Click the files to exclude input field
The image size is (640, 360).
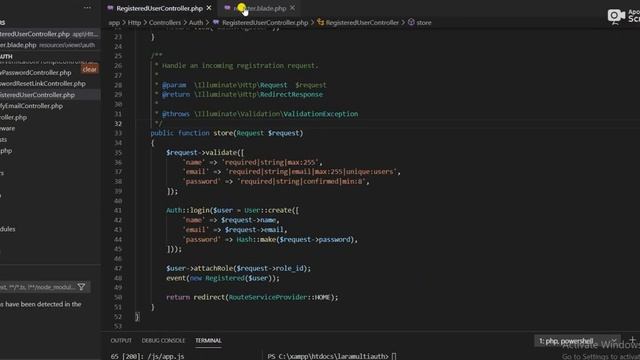tap(38, 287)
